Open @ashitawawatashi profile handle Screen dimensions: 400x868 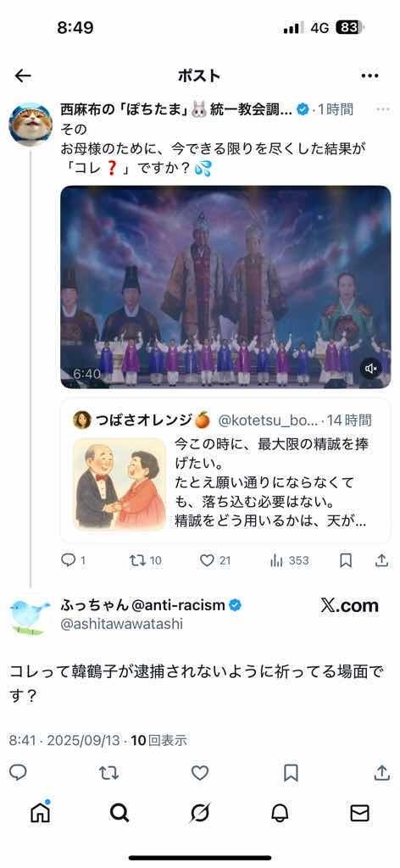click(x=121, y=625)
